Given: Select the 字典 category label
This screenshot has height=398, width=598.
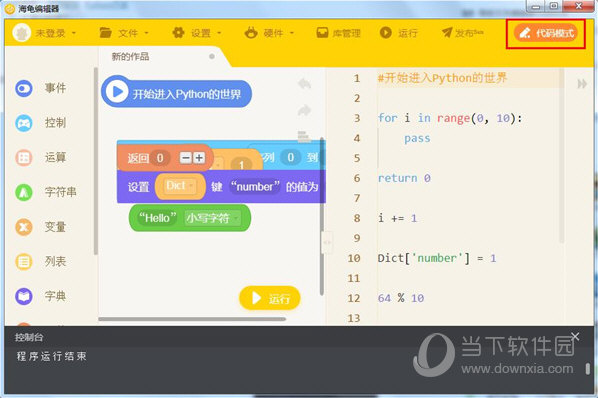Looking at the screenshot, I should coord(55,296).
